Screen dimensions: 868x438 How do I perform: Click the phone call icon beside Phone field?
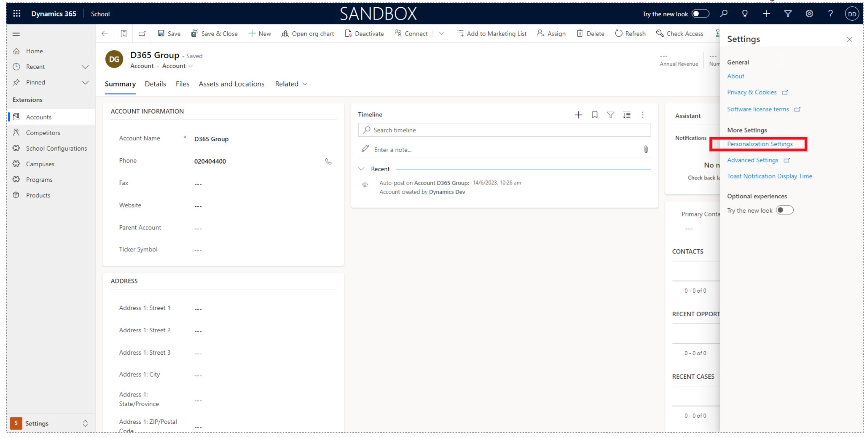click(x=328, y=161)
